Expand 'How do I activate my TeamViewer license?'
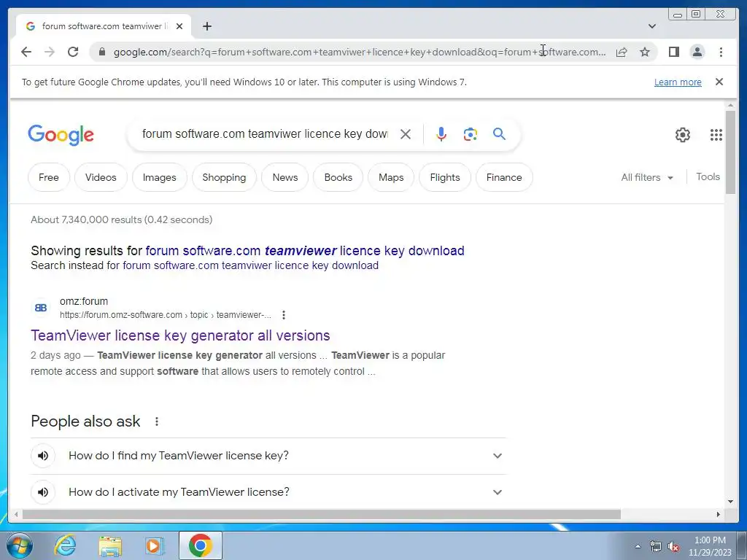 [x=268, y=492]
